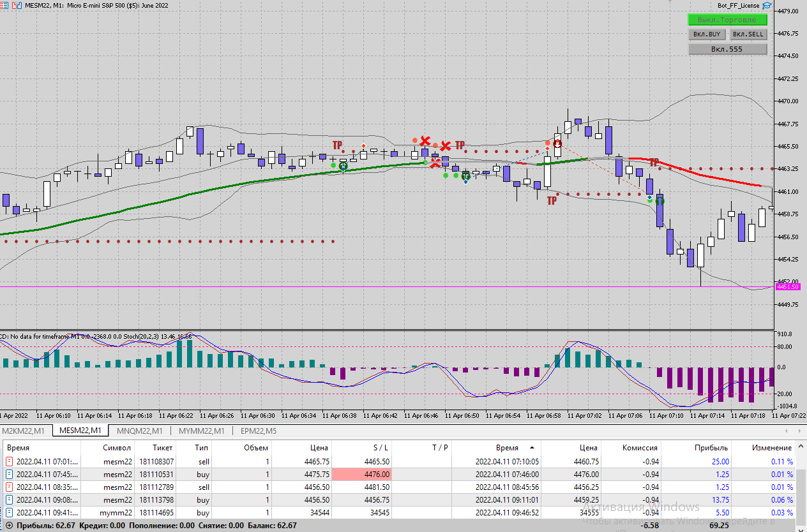Click the S/L value 4481.50

377,487
